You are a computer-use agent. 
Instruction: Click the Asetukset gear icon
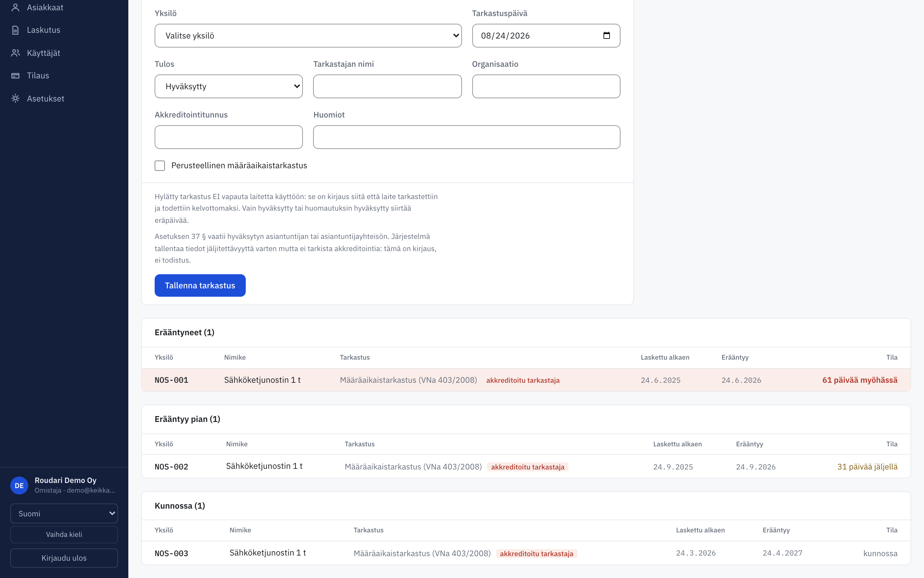pos(15,99)
